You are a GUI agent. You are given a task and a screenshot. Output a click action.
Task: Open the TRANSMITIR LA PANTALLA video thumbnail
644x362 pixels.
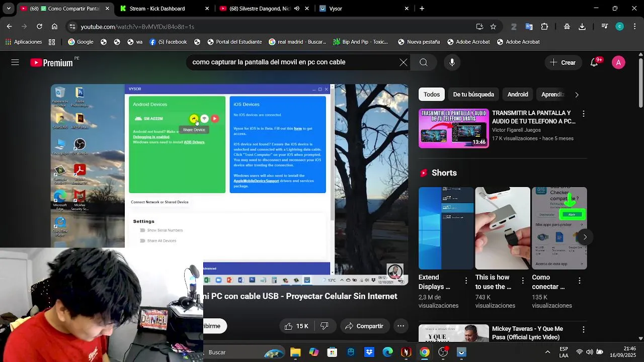[x=453, y=129]
